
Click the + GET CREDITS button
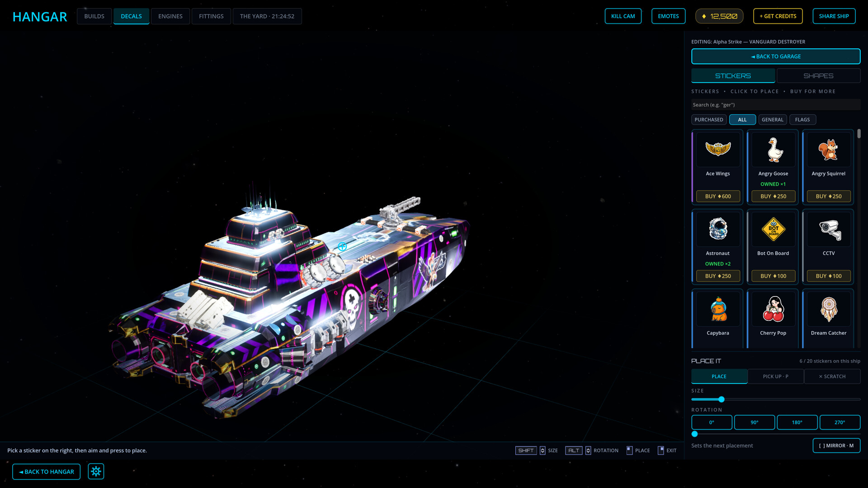coord(778,16)
